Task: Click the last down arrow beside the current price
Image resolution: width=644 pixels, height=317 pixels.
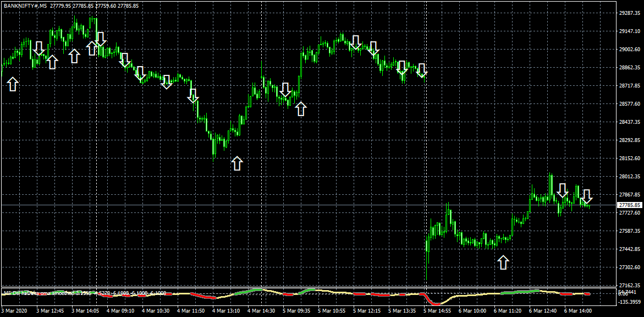Action: (x=586, y=196)
